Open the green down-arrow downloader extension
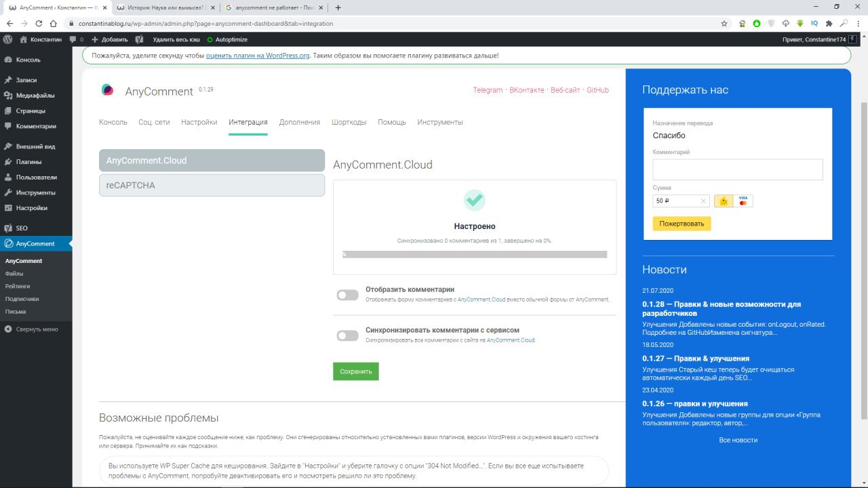The height and width of the screenshot is (488, 868). [800, 23]
